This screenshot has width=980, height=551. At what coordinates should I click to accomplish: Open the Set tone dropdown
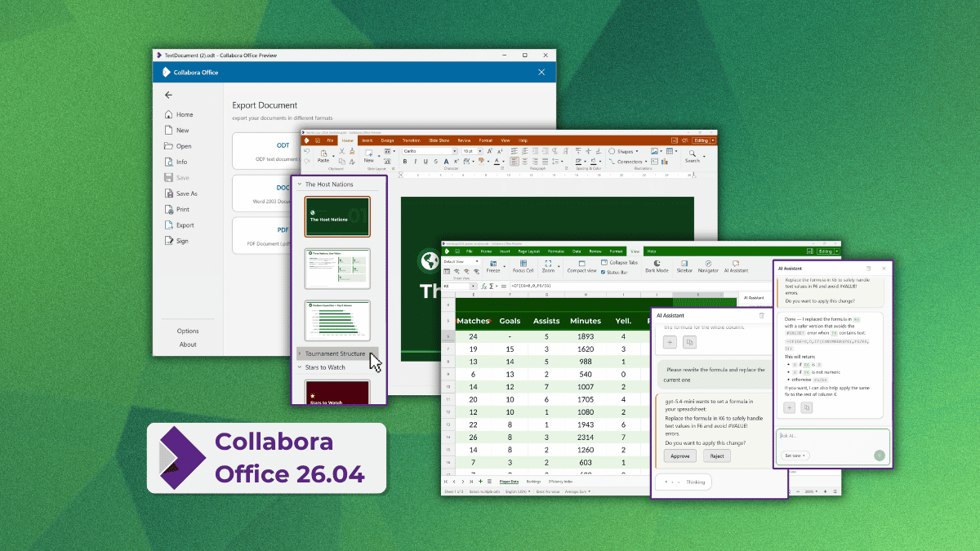[795, 455]
